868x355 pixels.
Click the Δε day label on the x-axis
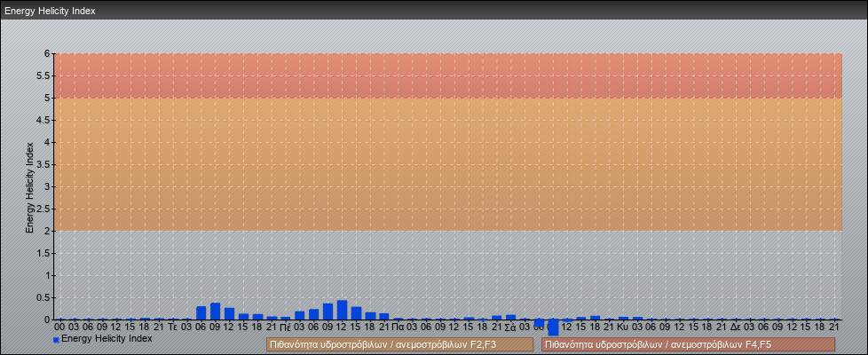[736, 327]
